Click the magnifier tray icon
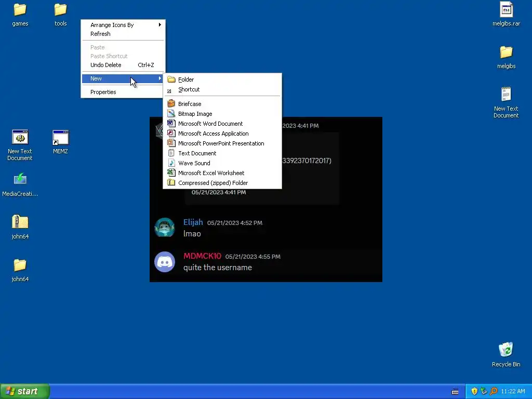532x399 pixels. click(494, 391)
